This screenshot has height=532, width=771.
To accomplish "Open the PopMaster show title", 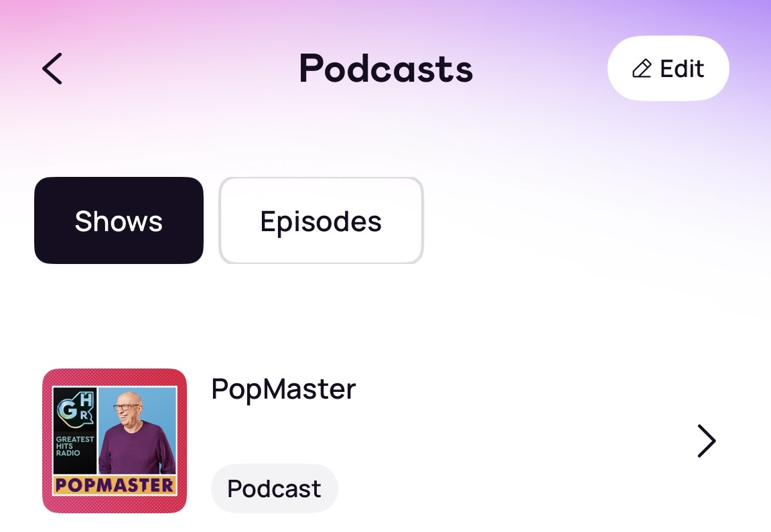I will point(283,389).
